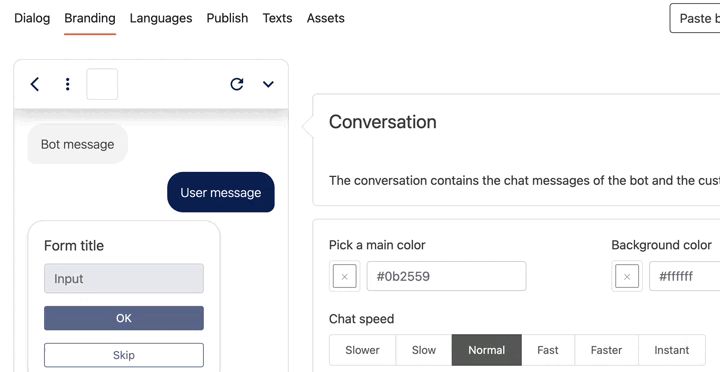Click the Chat speed label
The width and height of the screenshot is (720, 372).
361,319
